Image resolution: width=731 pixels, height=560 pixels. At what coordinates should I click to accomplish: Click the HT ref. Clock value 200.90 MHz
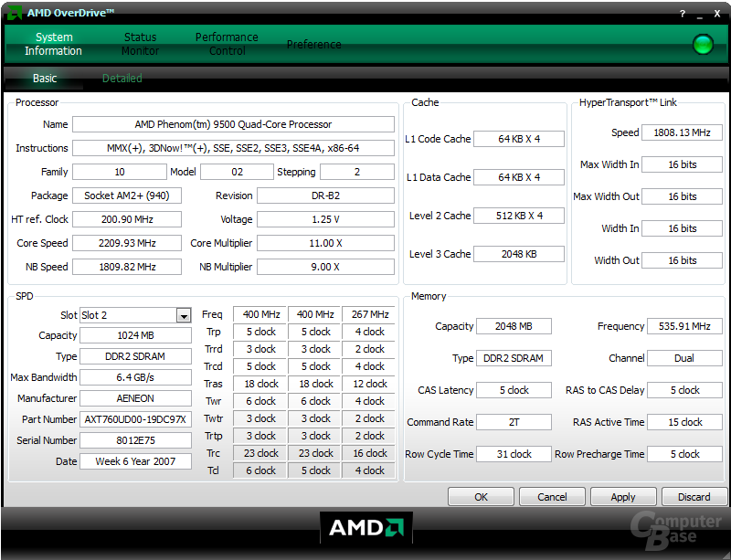coord(127,219)
